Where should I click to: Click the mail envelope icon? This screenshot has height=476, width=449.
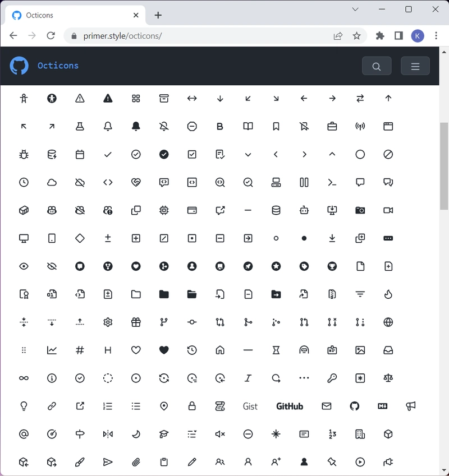coord(327,406)
